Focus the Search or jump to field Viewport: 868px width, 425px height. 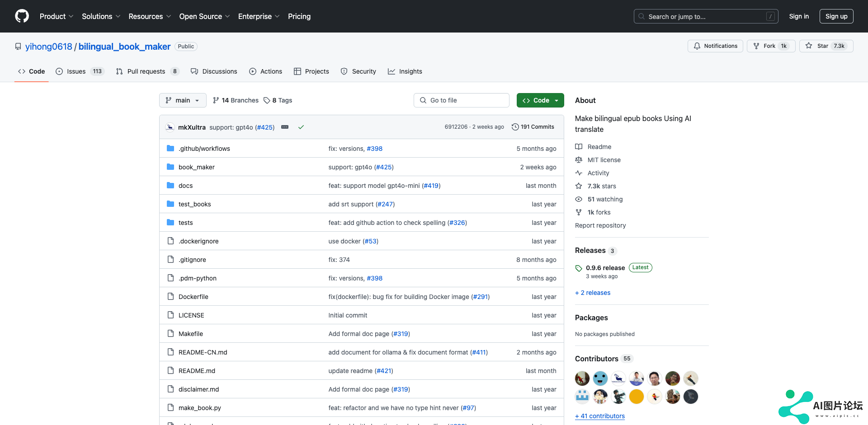(x=706, y=16)
